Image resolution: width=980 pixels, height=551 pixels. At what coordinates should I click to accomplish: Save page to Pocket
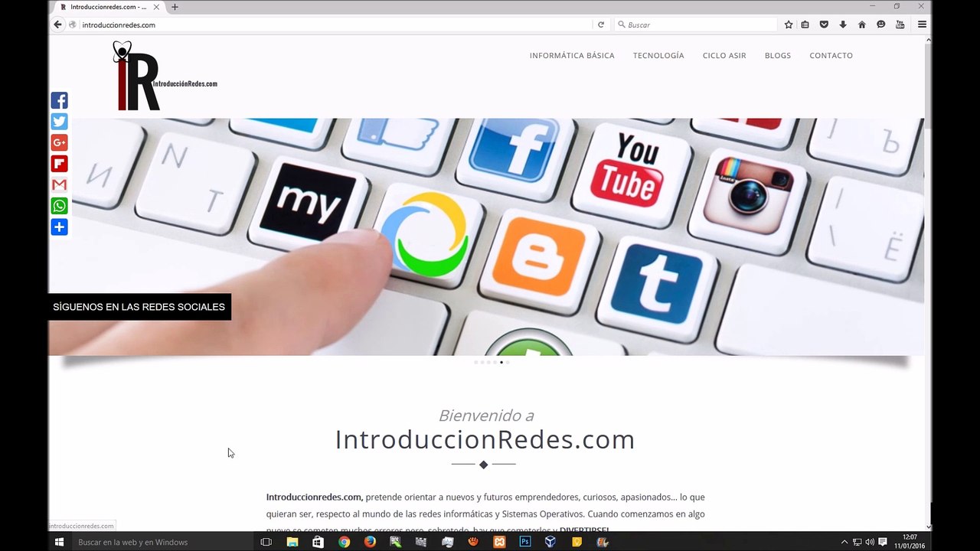coord(824,24)
